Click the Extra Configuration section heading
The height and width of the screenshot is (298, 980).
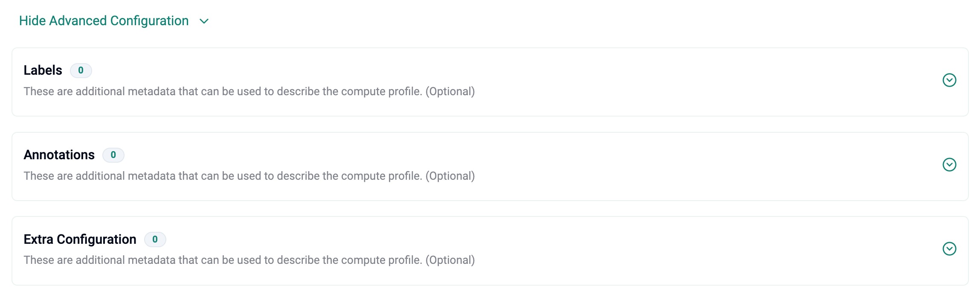click(80, 240)
